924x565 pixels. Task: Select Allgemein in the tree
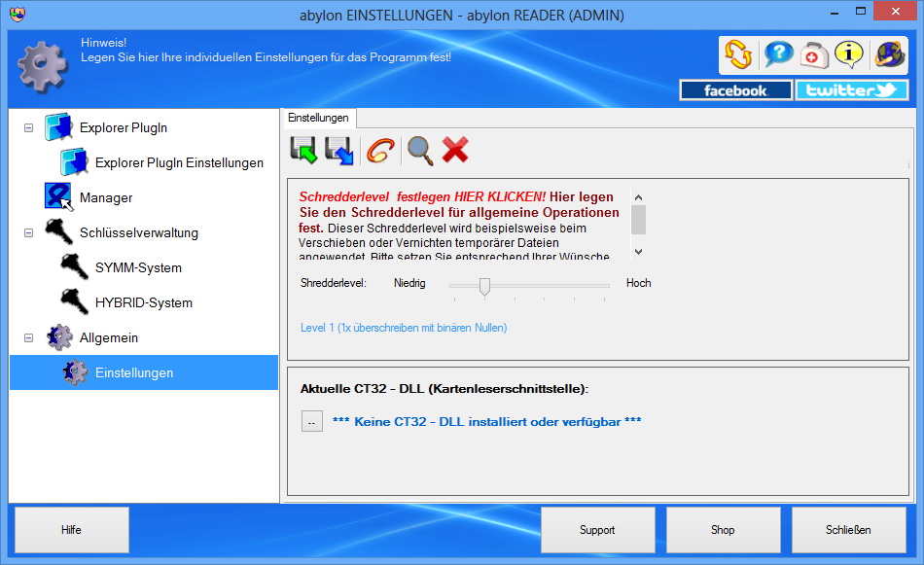click(109, 338)
